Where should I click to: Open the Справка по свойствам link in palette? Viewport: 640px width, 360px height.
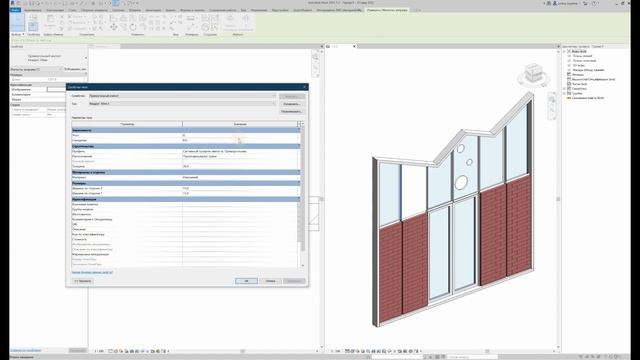[x=26, y=350]
